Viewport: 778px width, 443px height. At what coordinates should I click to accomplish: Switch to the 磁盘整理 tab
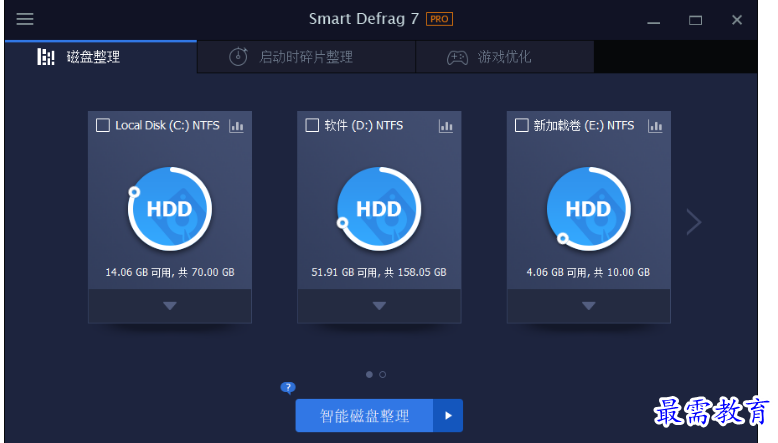pos(101,57)
